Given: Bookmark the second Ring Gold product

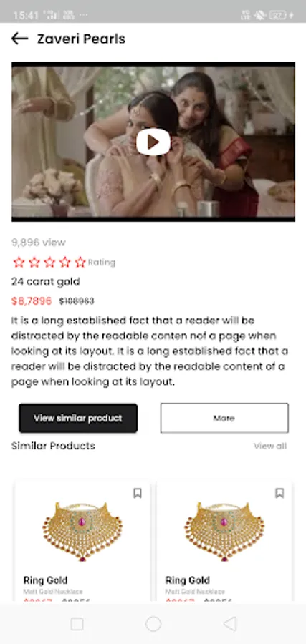Looking at the screenshot, I should click(279, 493).
